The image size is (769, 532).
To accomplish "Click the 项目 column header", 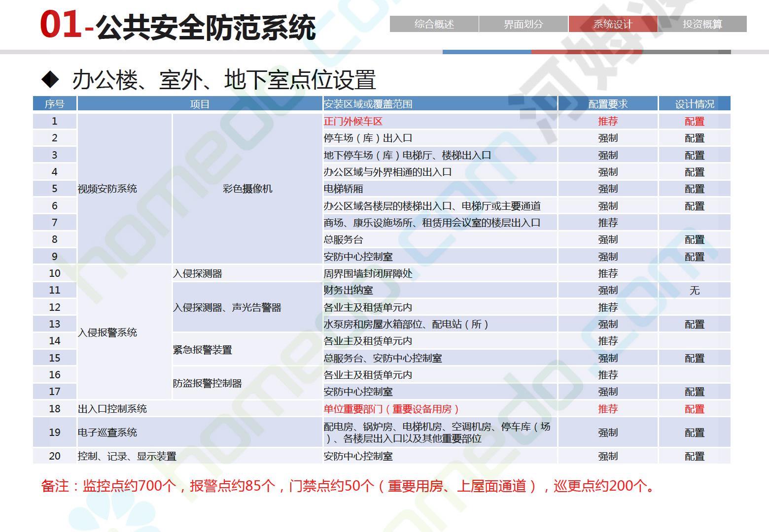I will pyautogui.click(x=200, y=104).
